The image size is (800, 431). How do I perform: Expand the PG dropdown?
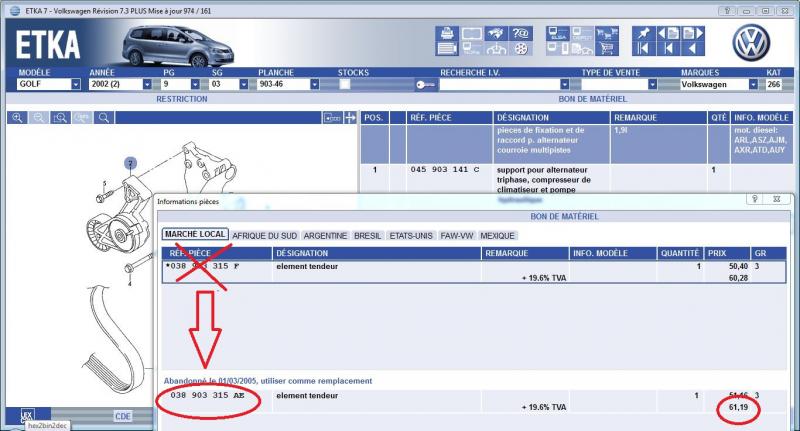pos(195,84)
